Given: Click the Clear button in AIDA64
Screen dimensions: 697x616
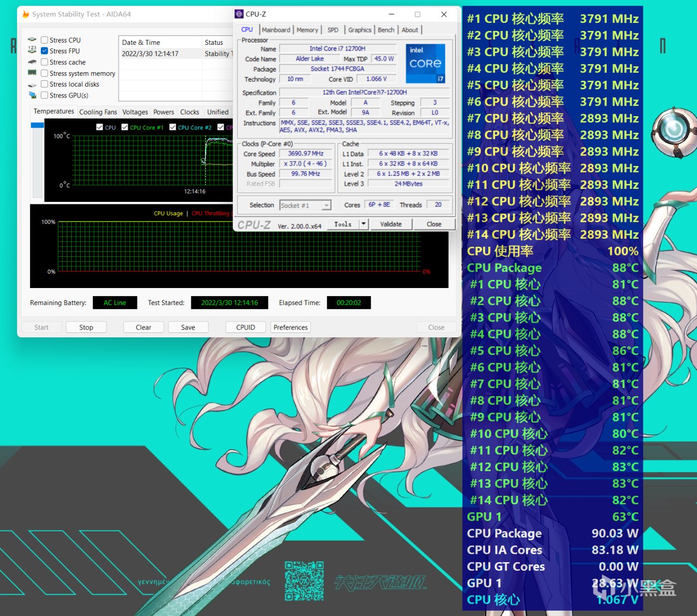Looking at the screenshot, I should pos(143,327).
